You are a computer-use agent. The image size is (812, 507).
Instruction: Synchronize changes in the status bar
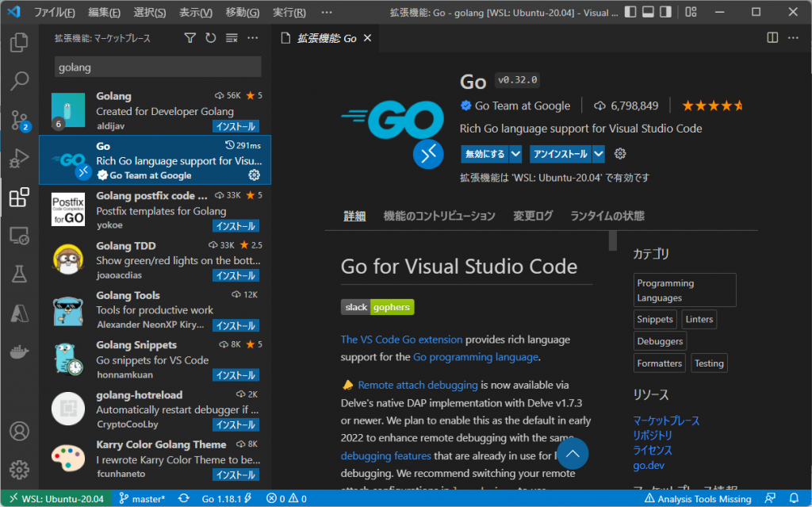184,499
